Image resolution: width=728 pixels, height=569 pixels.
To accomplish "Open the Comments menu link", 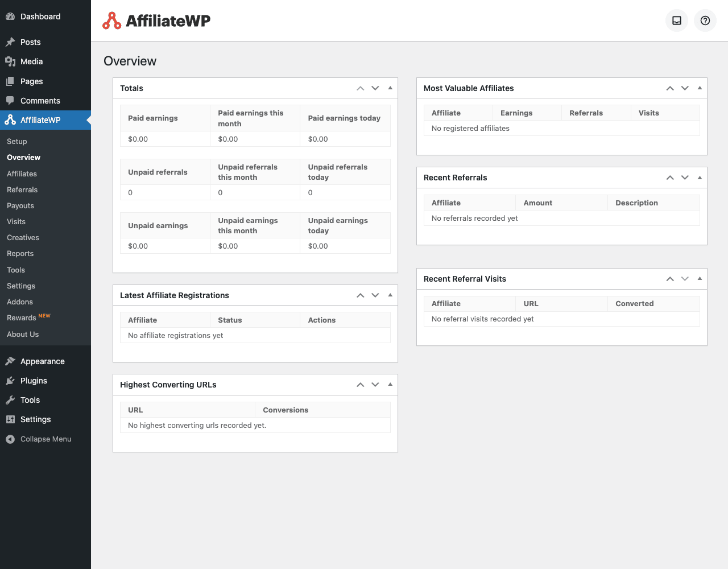I will pos(45,101).
